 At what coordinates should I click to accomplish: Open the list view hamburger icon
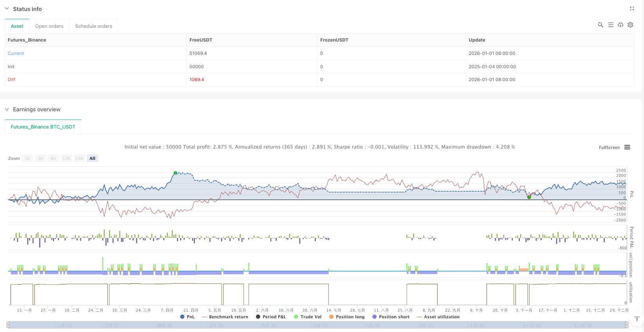(x=610, y=25)
